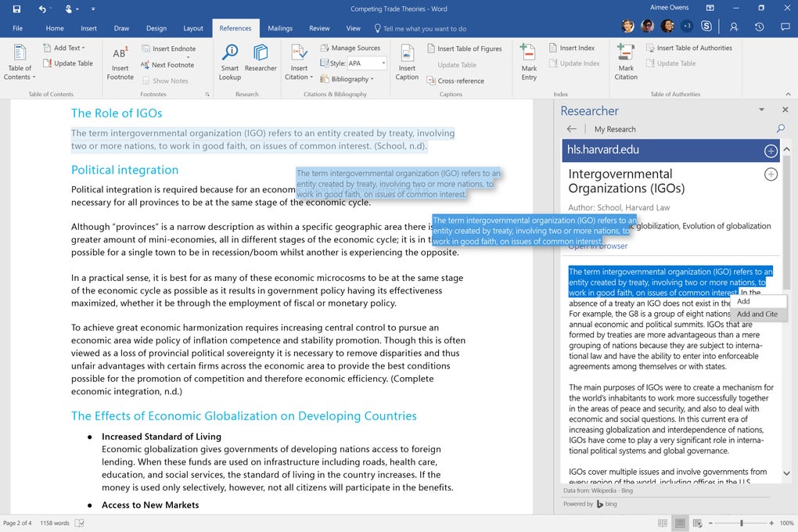Switch to the Review tab
Viewport: 798px width, 532px height.
319,28
